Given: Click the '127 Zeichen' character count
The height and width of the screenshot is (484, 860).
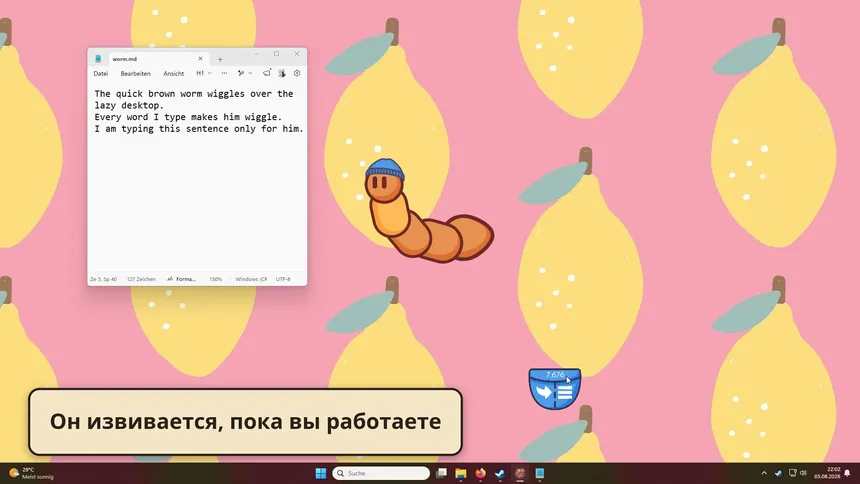Looking at the screenshot, I should (x=142, y=279).
